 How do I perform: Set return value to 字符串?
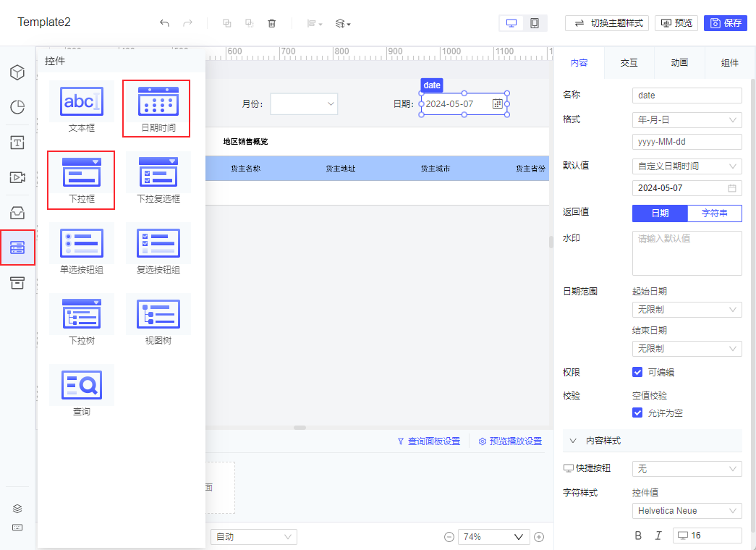pyautogui.click(x=715, y=213)
